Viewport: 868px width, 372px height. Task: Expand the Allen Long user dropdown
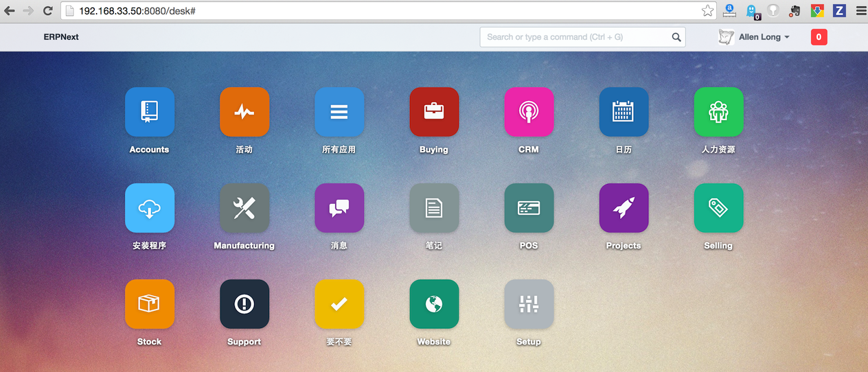pyautogui.click(x=763, y=37)
